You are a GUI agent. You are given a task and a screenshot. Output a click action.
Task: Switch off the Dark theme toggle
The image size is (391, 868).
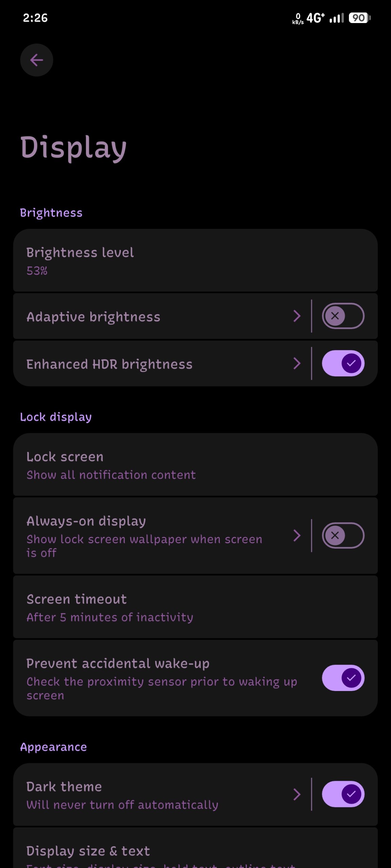[x=343, y=794]
